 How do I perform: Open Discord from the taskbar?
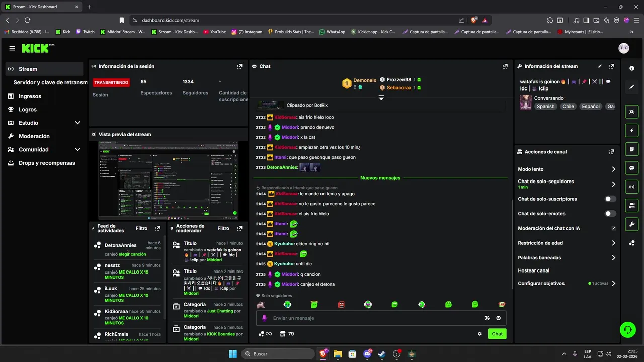click(x=367, y=354)
